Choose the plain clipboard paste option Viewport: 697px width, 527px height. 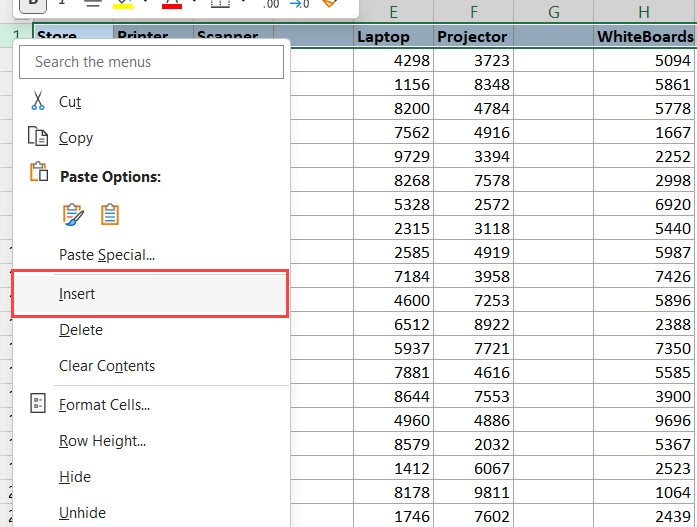coord(110,215)
